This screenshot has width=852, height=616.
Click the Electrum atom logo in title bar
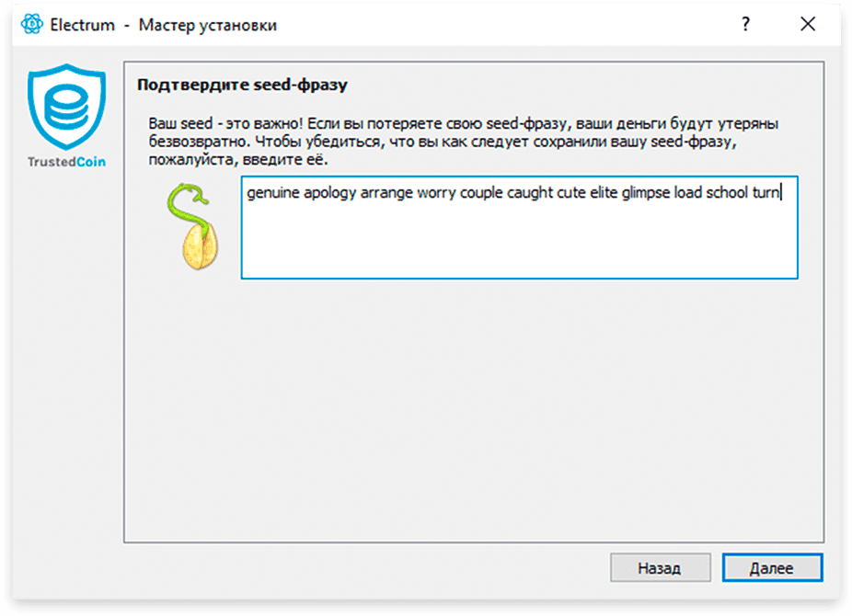(x=31, y=25)
